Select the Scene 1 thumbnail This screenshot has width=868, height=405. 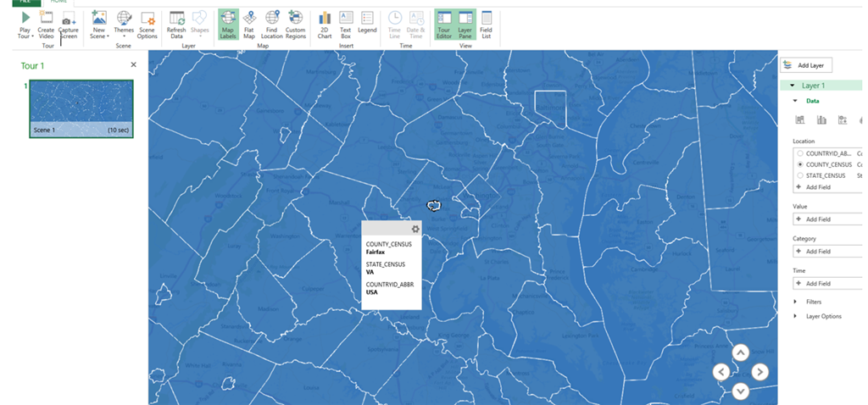[x=81, y=108]
